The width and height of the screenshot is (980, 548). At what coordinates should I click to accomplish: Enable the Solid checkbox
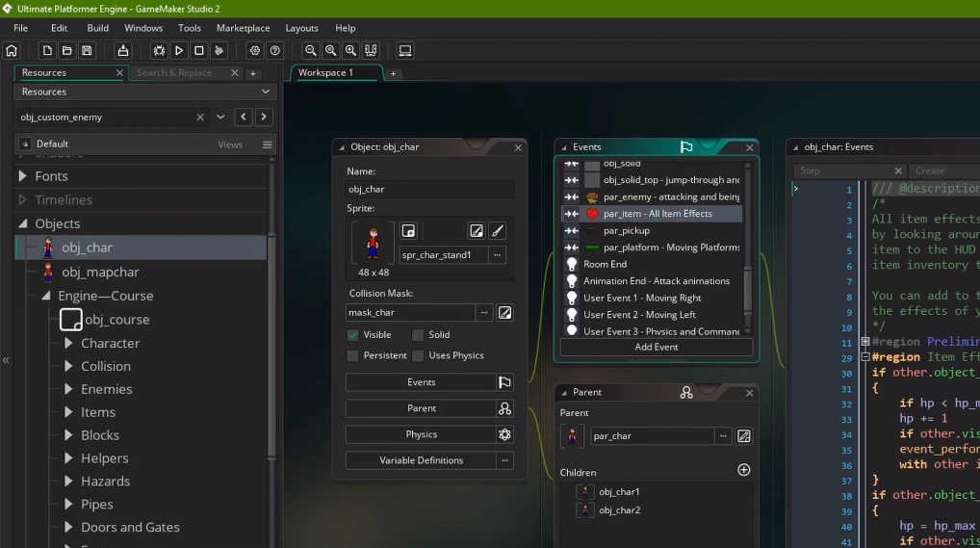click(418, 335)
